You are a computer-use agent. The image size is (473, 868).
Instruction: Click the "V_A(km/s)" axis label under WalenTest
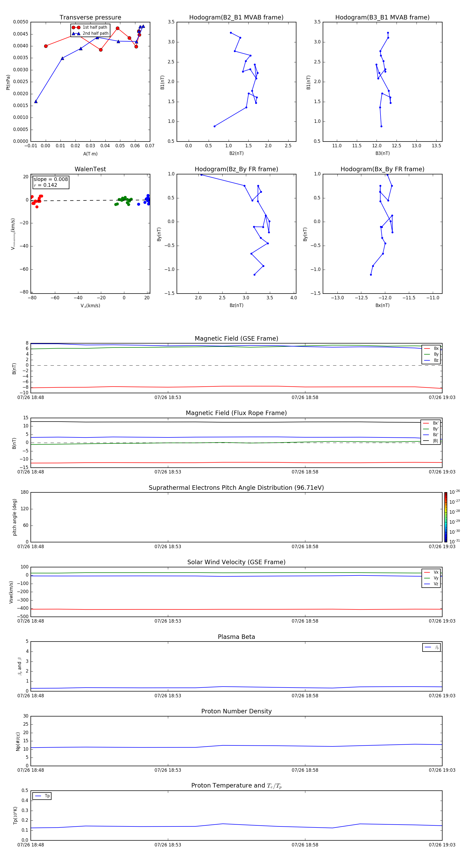pyautogui.click(x=90, y=306)
